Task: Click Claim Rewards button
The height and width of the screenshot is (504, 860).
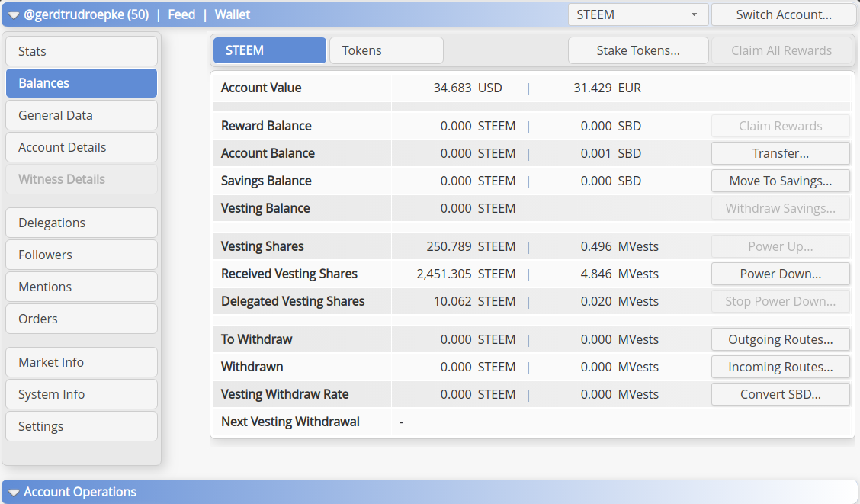Action: (x=781, y=126)
